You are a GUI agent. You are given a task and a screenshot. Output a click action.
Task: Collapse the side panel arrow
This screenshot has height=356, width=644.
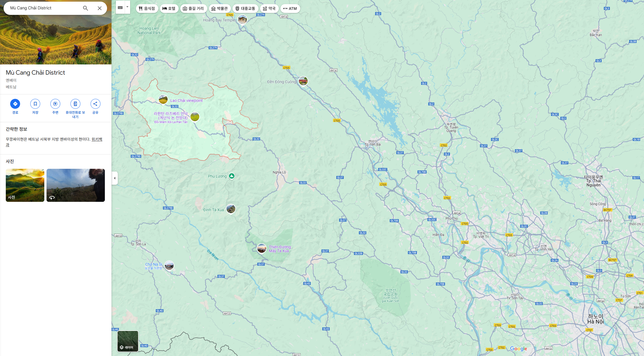(115, 178)
